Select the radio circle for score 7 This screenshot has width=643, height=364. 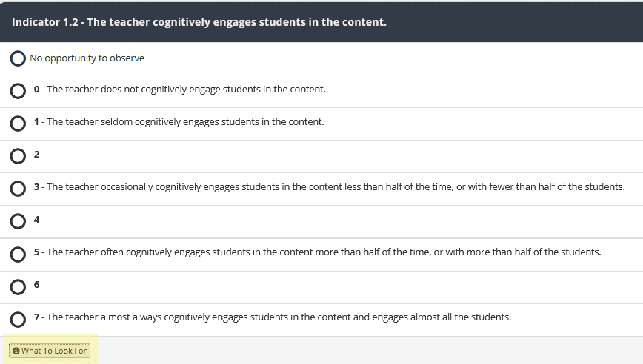pyautogui.click(x=18, y=320)
